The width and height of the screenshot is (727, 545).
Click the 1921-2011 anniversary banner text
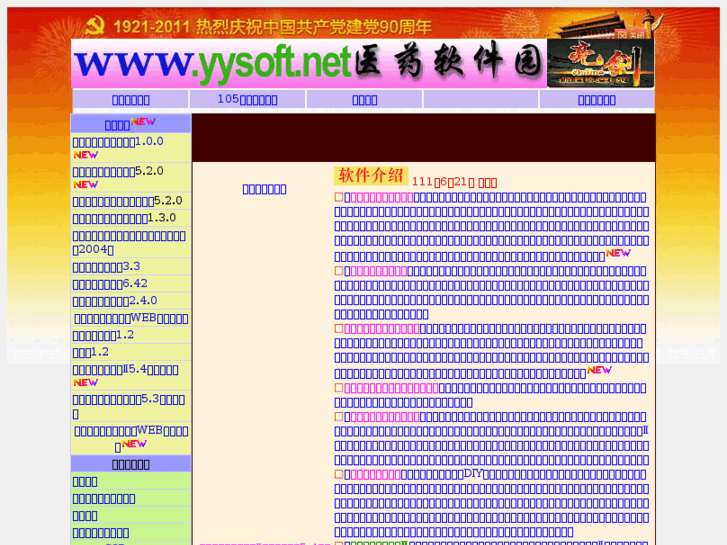click(x=273, y=27)
